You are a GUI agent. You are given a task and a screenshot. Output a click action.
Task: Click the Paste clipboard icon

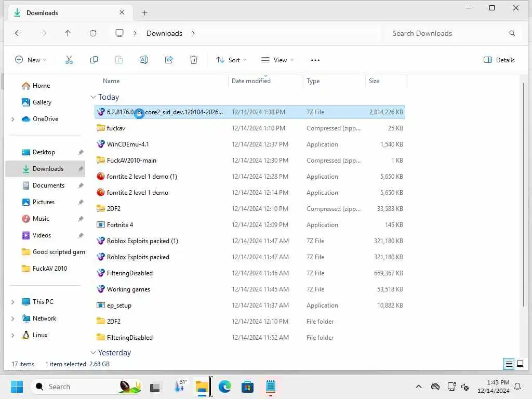119,60
